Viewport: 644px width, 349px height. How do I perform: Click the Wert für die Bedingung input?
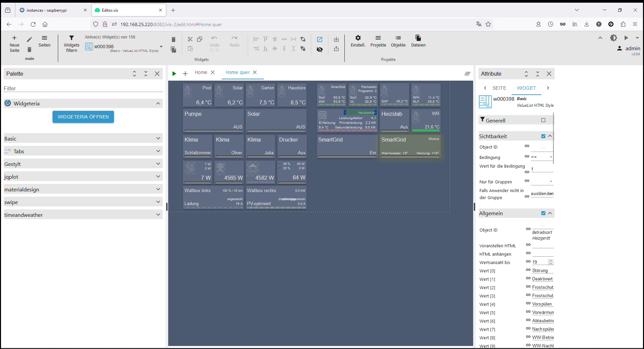pos(542,169)
